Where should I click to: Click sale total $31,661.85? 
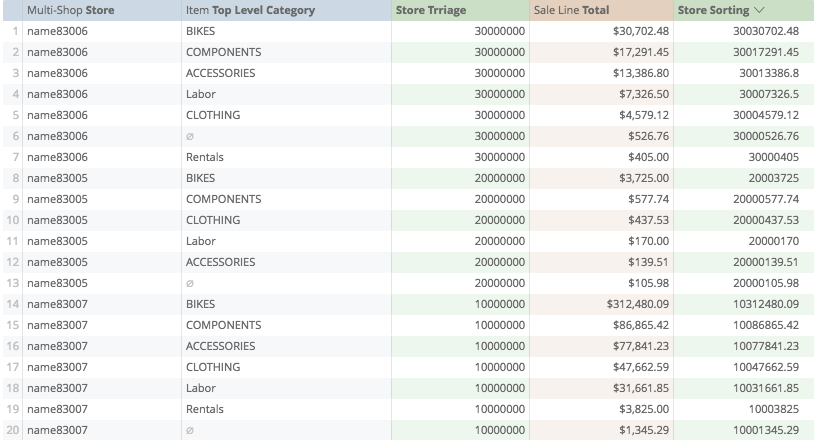(641, 388)
